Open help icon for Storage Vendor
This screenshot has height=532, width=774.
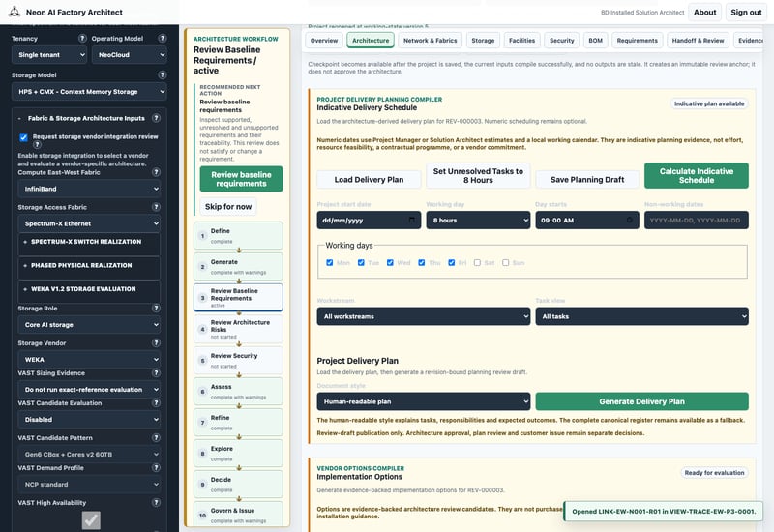[156, 342]
